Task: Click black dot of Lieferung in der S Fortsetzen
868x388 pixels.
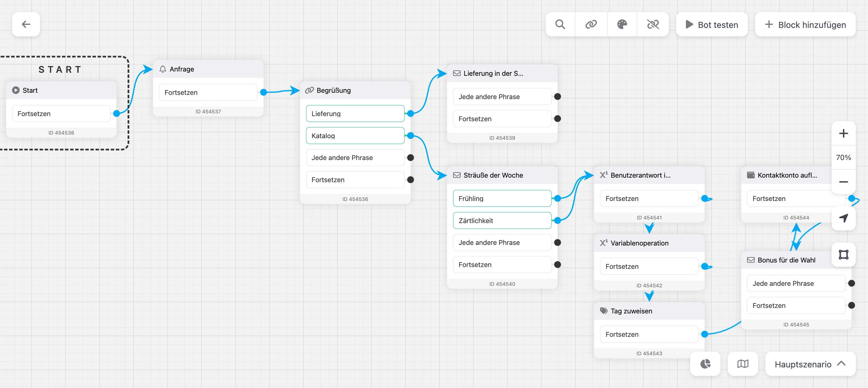Action: (x=558, y=119)
